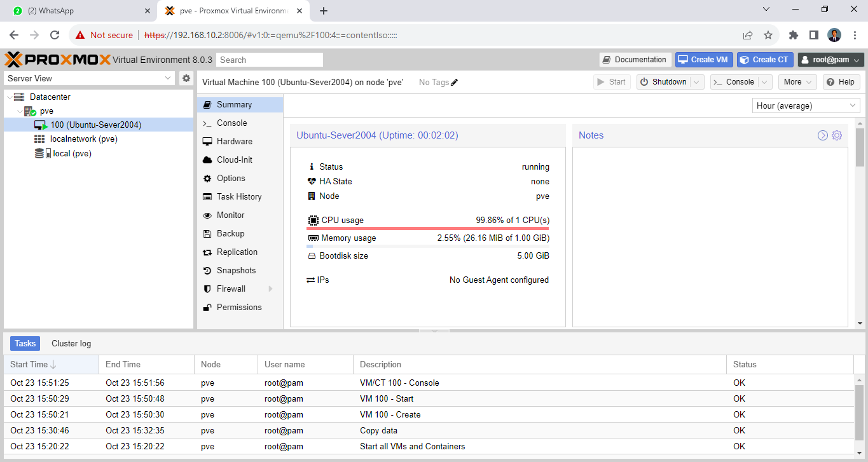Open the Permissions menu item

pyautogui.click(x=240, y=308)
